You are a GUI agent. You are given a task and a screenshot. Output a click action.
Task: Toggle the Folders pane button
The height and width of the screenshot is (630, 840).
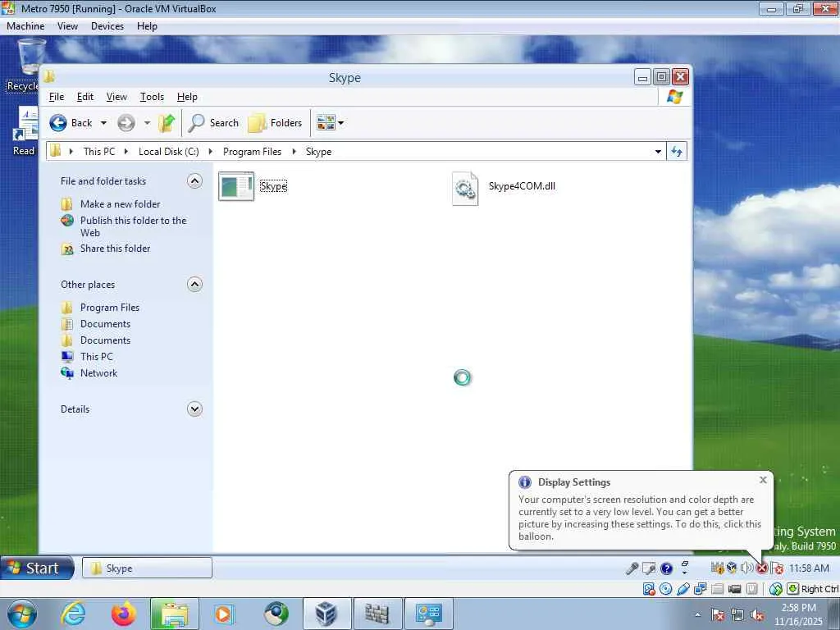[x=276, y=123]
